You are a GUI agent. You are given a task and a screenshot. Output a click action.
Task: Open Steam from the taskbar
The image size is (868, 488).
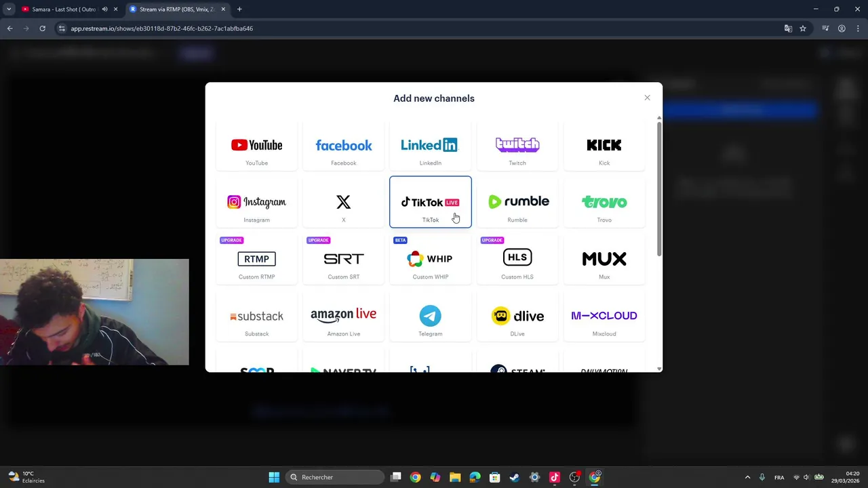click(x=515, y=477)
